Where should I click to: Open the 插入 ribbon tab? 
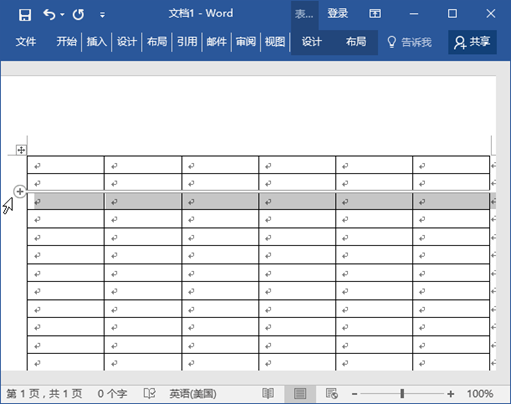(x=96, y=42)
